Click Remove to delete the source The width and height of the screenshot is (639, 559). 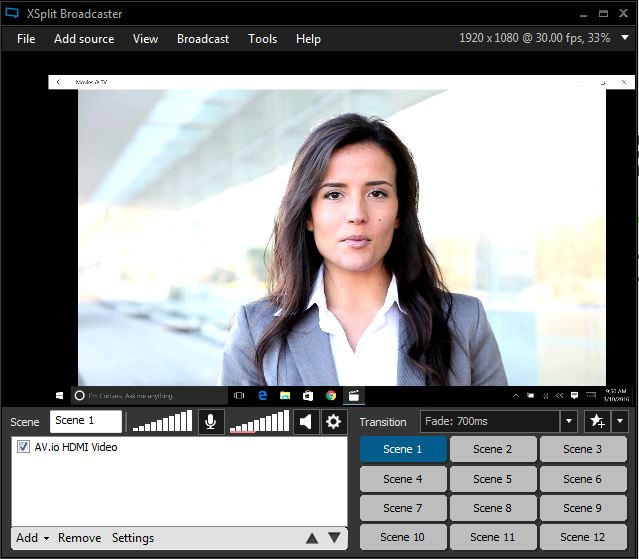pyautogui.click(x=79, y=538)
